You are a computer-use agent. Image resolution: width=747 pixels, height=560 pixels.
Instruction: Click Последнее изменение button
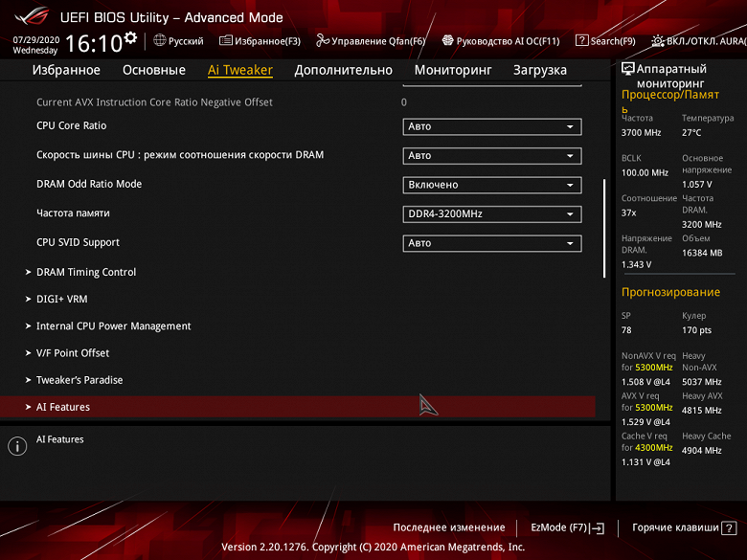click(449, 527)
